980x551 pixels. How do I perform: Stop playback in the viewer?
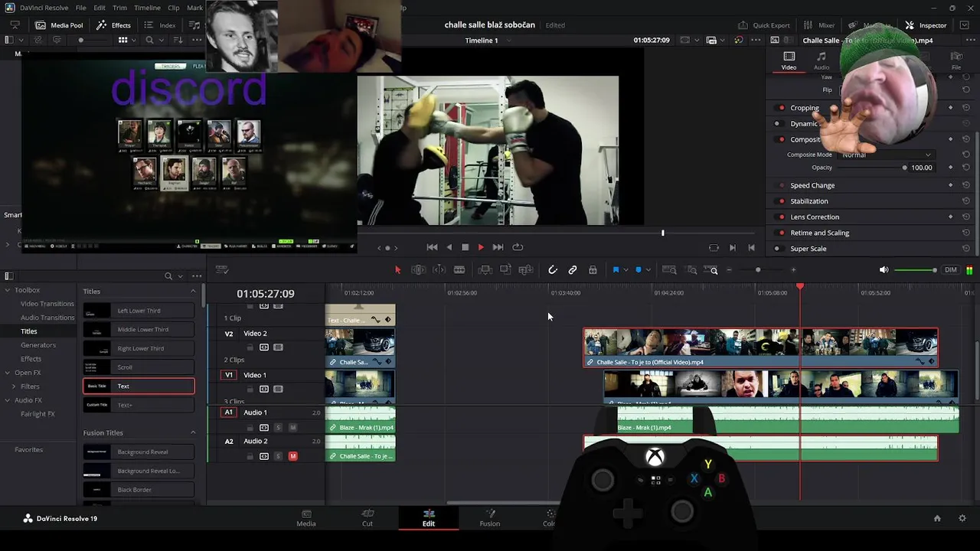(x=465, y=247)
